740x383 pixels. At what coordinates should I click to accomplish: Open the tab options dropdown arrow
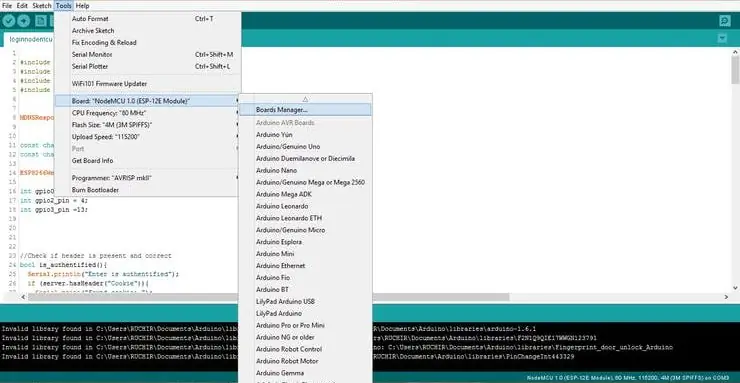coord(722,39)
